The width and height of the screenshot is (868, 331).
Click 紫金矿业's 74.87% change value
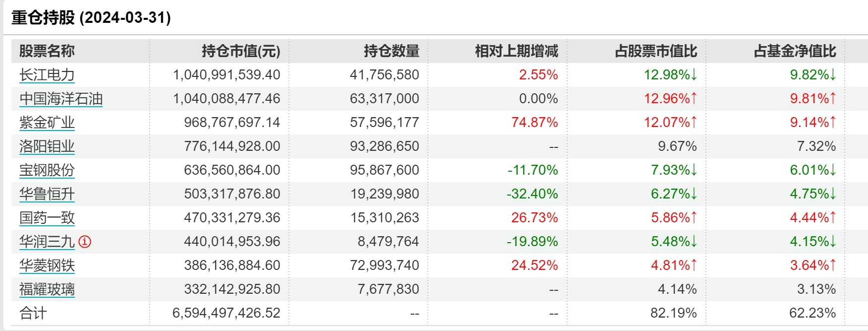point(534,123)
